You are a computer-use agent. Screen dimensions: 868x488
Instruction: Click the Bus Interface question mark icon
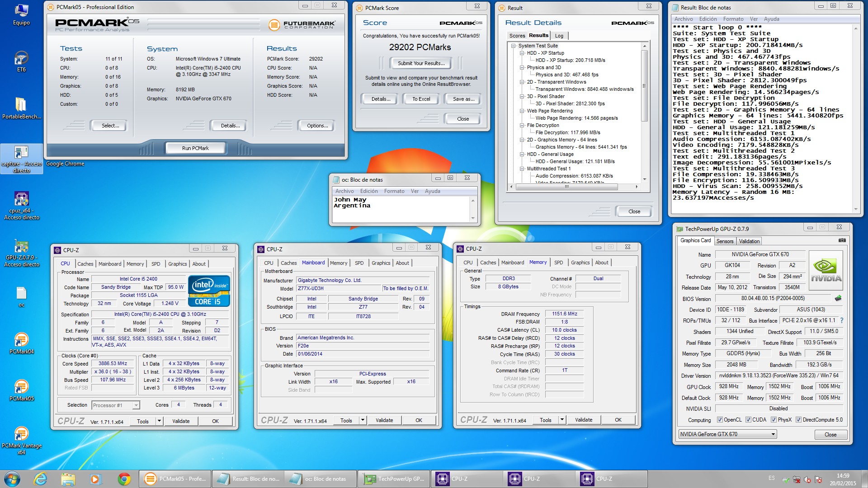pyautogui.click(x=841, y=320)
